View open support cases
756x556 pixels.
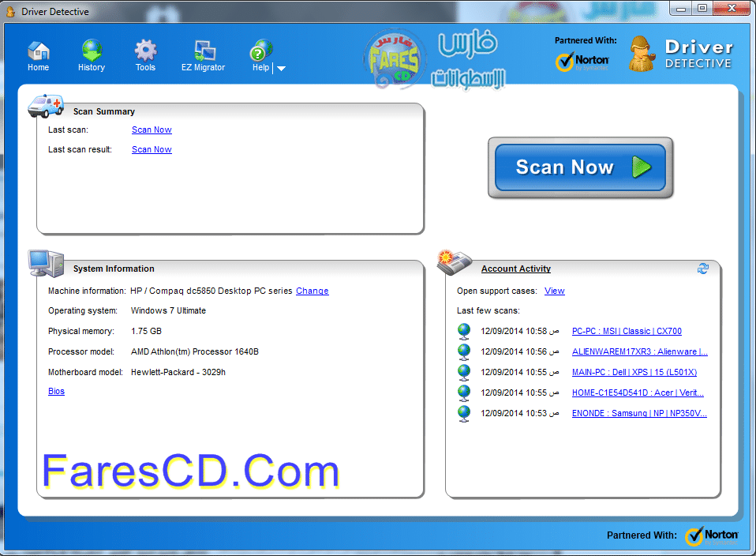pos(555,291)
